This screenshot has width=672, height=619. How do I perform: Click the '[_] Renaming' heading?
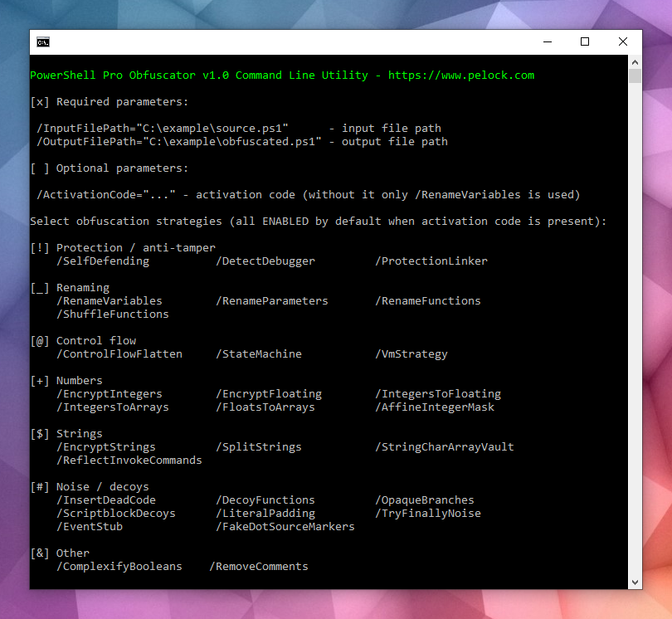(70, 288)
